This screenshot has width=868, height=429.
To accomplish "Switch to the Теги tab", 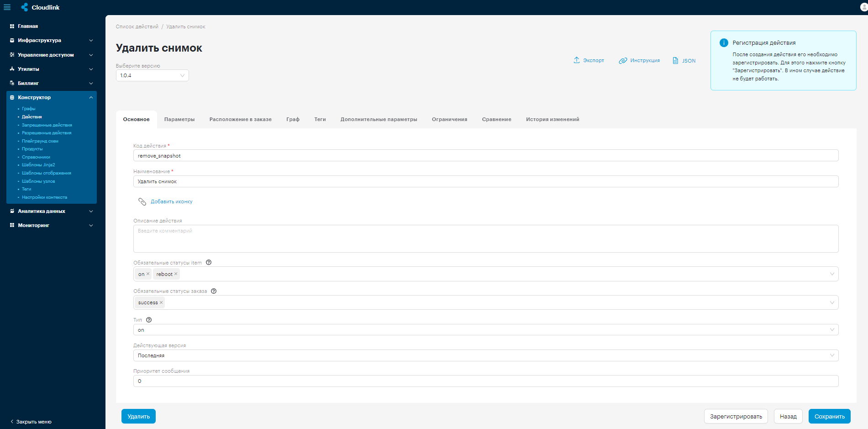I will tap(320, 119).
